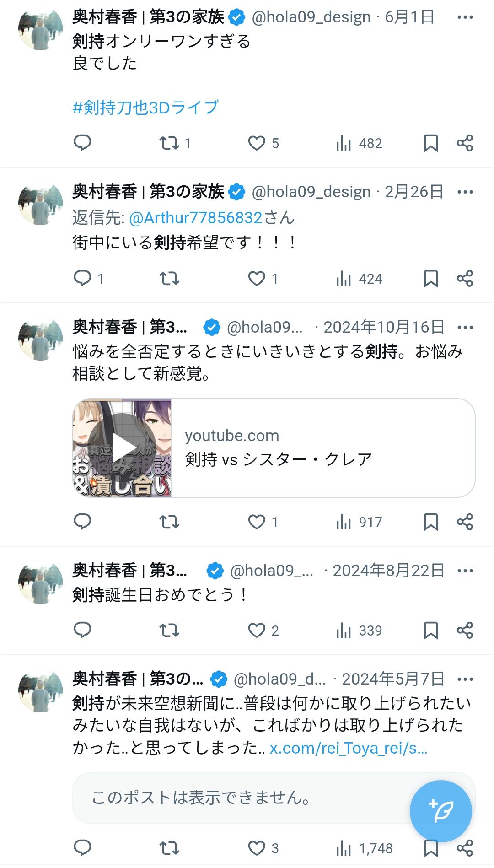Viewport: 494px width, 868px height.
Task: Share the 2024年8月22日 birthday post
Action: pos(465,631)
